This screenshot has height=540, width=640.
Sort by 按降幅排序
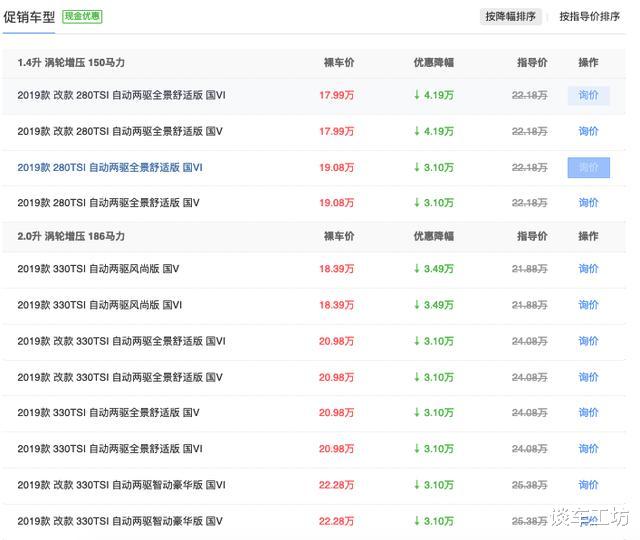pyautogui.click(x=511, y=17)
